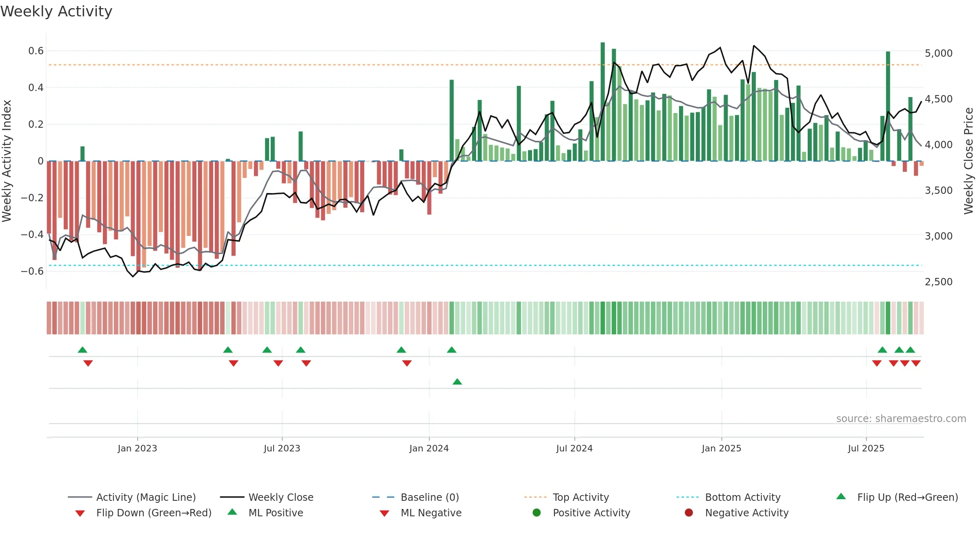Click the lone green triangle marker after Jan 2024 in the middle marker row
This screenshot has width=980, height=551.
(x=457, y=382)
